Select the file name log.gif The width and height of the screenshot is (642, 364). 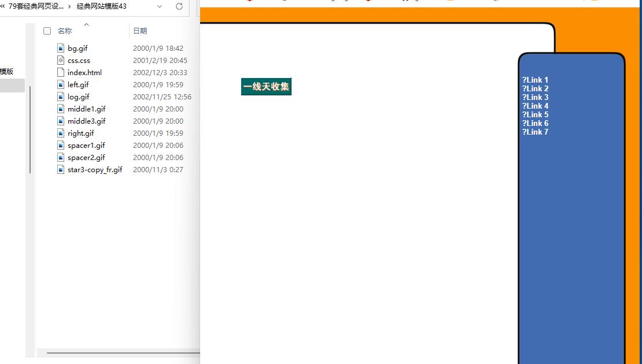[x=79, y=97]
